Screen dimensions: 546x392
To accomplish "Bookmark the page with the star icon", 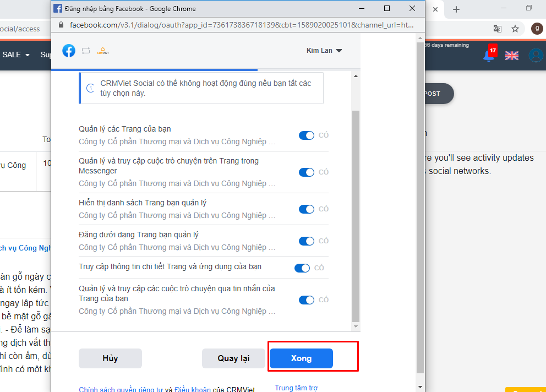I will point(515,29).
